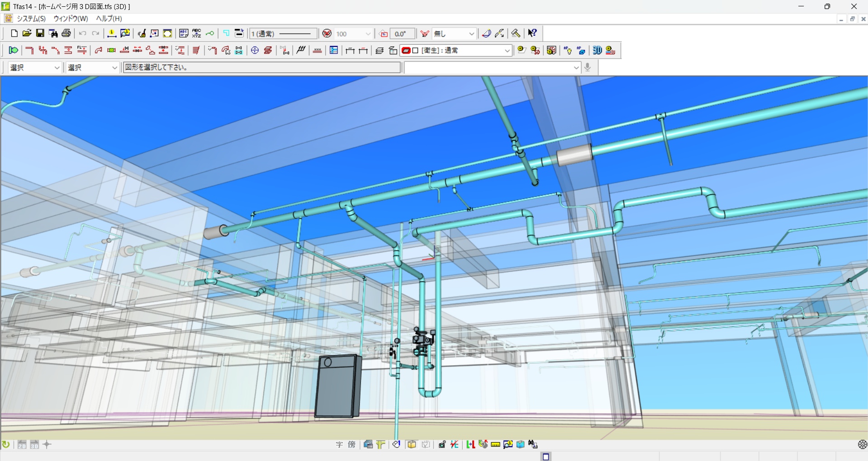Open the システム(S) menu
The height and width of the screenshot is (461, 868).
[30, 19]
